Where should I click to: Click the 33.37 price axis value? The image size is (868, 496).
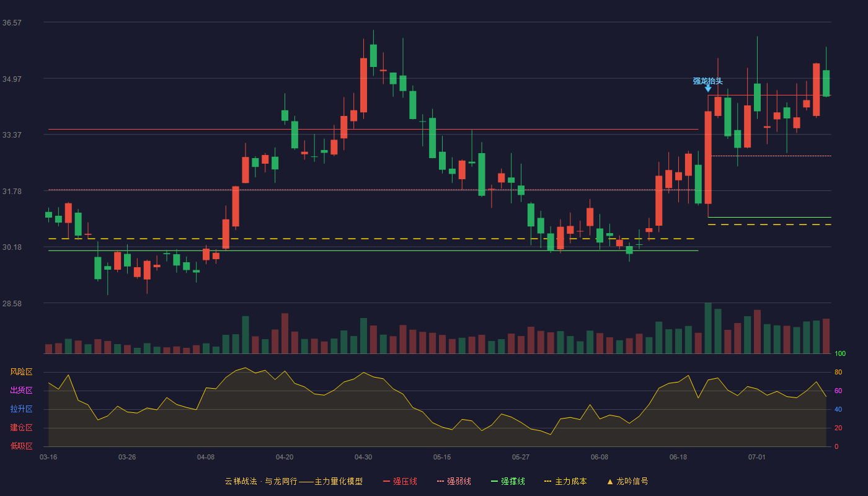pos(12,135)
